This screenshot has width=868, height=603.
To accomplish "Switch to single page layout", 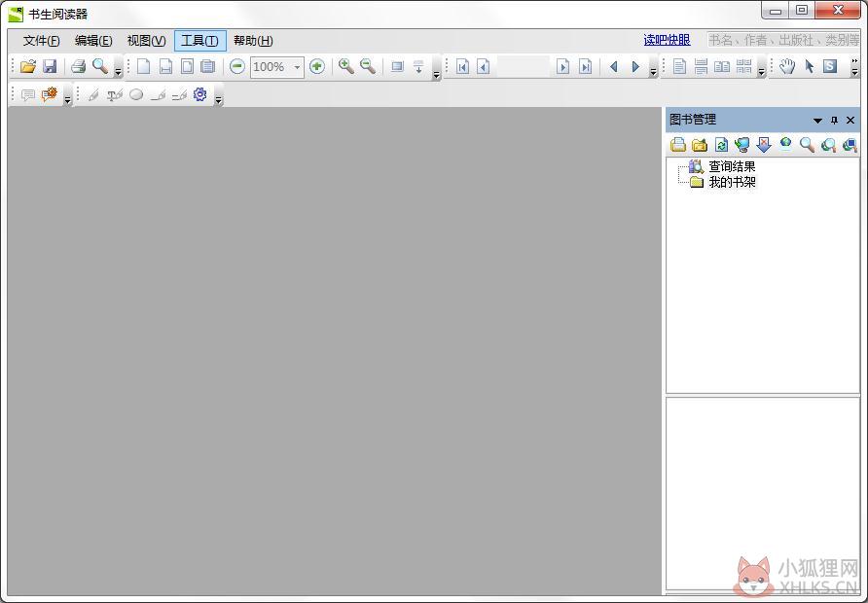I will tap(679, 67).
